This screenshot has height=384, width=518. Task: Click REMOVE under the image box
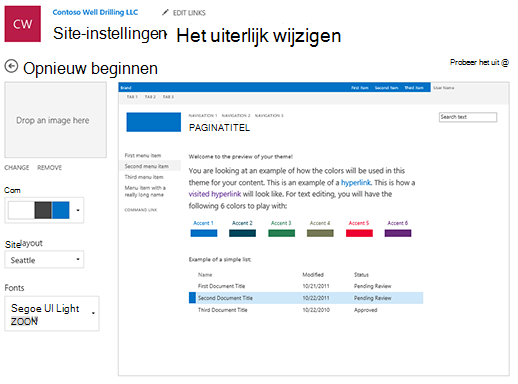49,168
